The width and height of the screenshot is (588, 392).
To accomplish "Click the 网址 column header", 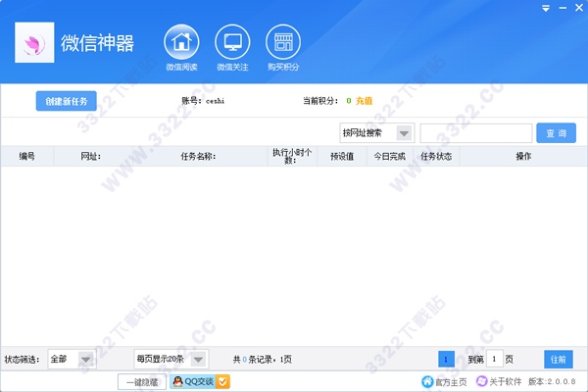I will [x=90, y=156].
